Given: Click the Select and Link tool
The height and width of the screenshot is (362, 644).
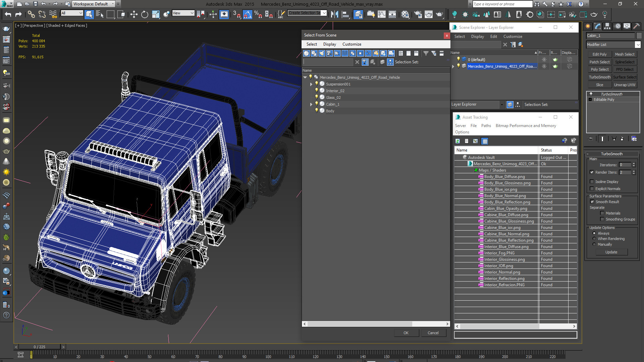Looking at the screenshot, I should click(31, 14).
